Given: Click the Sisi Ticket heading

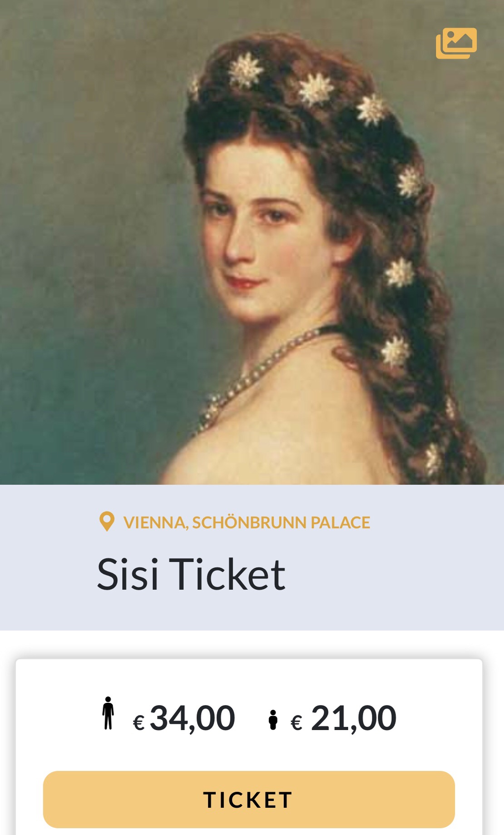Looking at the screenshot, I should pyautogui.click(x=191, y=574).
